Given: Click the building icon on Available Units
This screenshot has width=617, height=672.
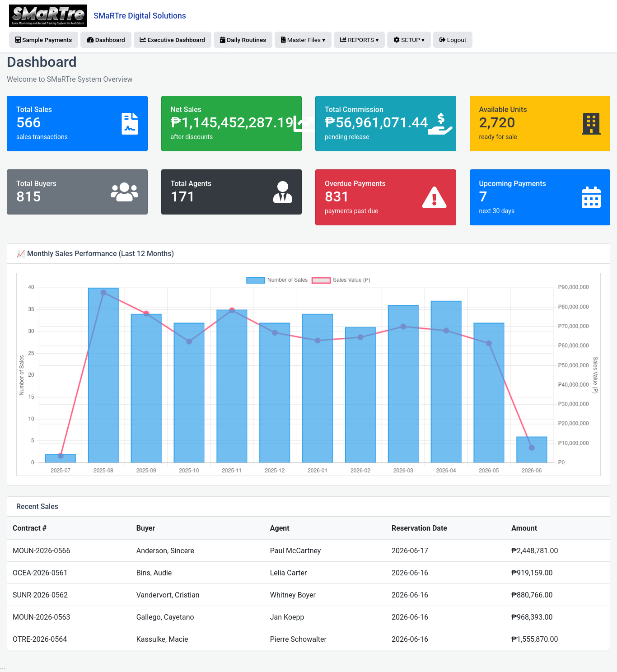Looking at the screenshot, I should (x=591, y=124).
